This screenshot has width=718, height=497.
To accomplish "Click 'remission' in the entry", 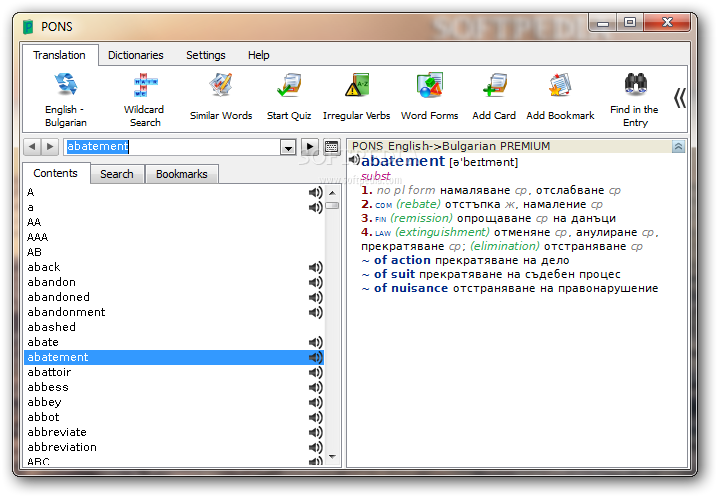I will 421,218.
